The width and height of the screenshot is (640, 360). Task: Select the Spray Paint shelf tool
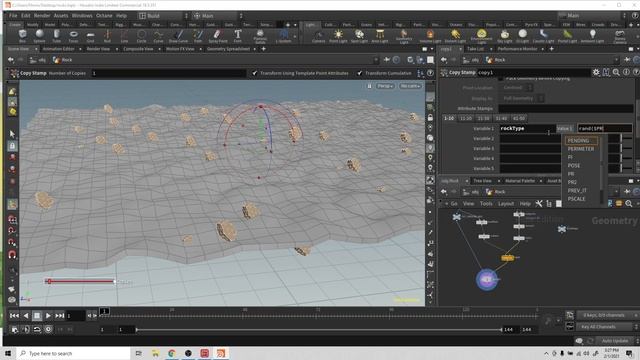pos(218,36)
